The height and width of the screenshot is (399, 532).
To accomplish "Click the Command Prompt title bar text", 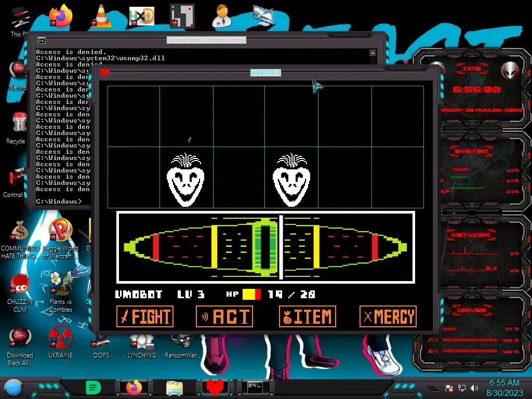I will 206,41.
